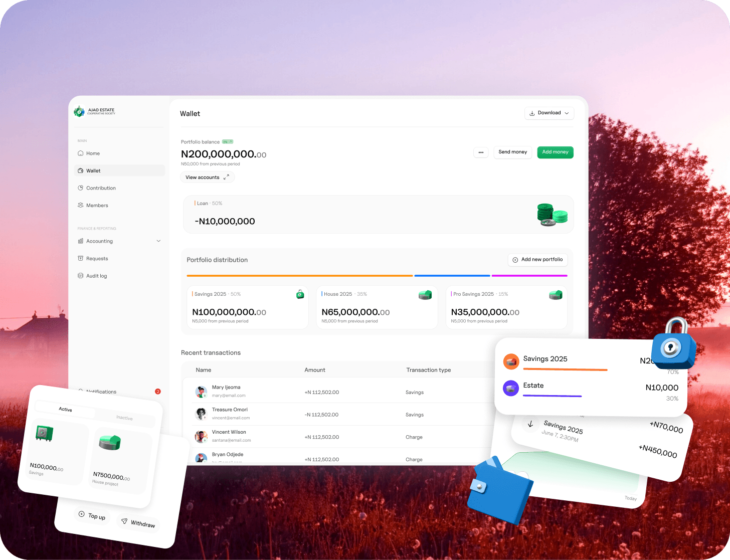Click the green badge next to Portfolio balance

228,142
